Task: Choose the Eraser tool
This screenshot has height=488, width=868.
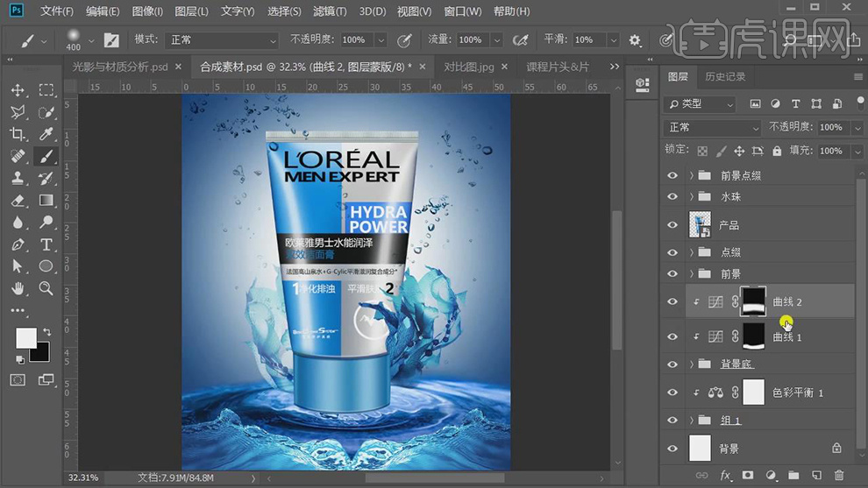Action: [x=18, y=201]
